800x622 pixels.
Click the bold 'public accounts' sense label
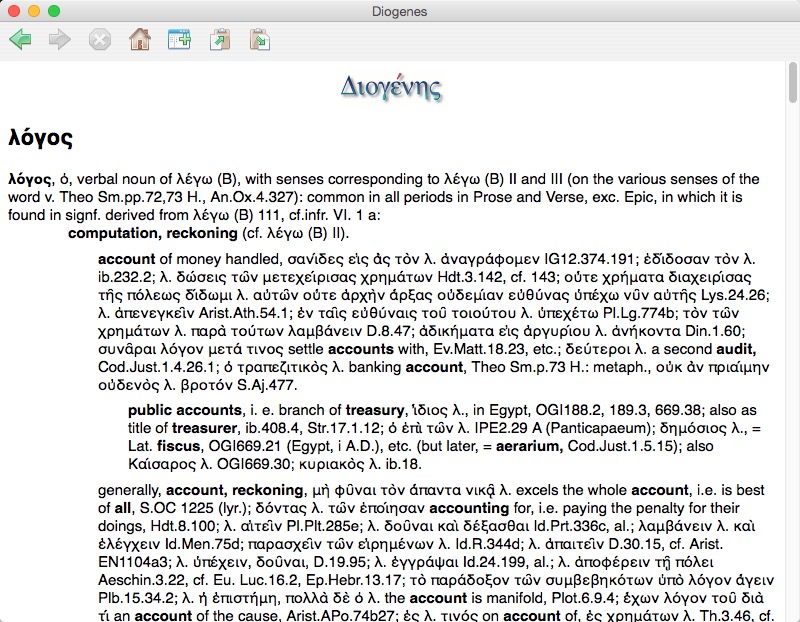coord(185,410)
